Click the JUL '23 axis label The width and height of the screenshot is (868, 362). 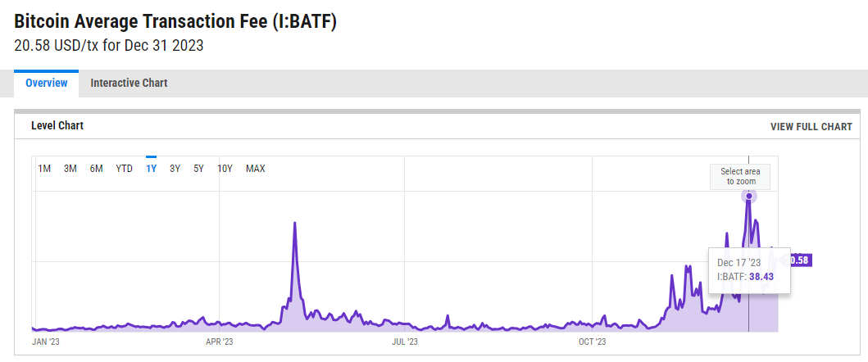pos(405,342)
